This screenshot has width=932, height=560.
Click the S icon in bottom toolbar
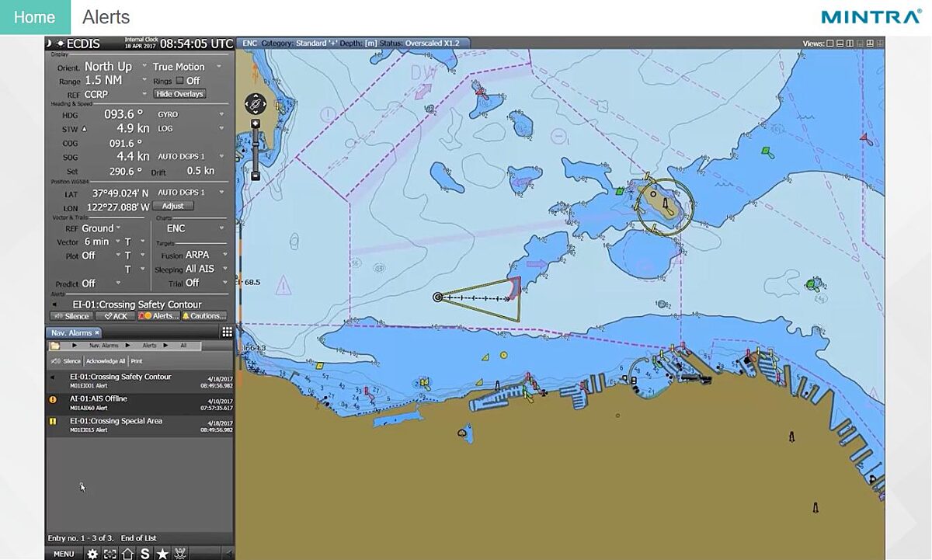(x=144, y=554)
